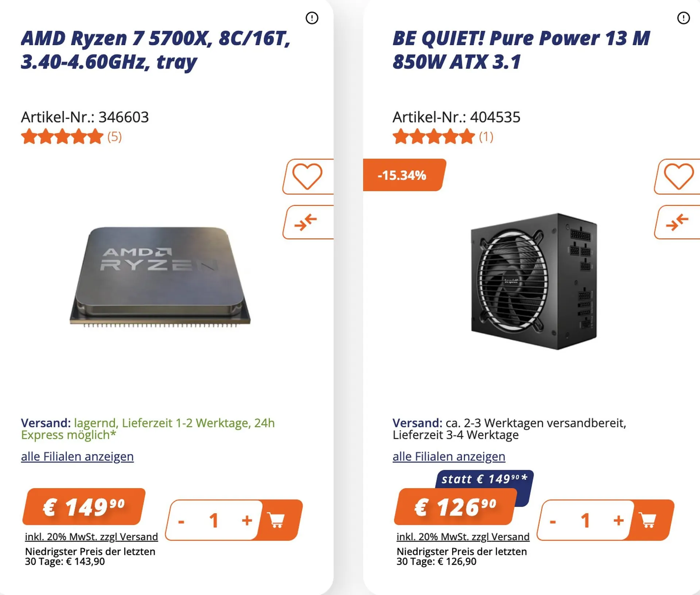Image resolution: width=700 pixels, height=595 pixels.
Task: Open the BE QUIET Pure Power 13 M title
Action: tap(521, 50)
